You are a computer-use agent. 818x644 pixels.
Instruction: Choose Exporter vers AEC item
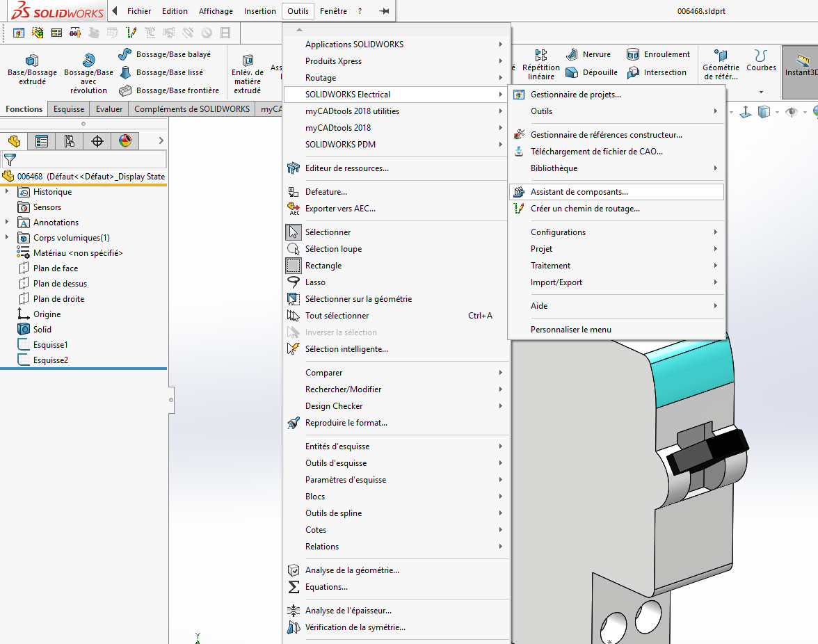[x=396, y=209]
